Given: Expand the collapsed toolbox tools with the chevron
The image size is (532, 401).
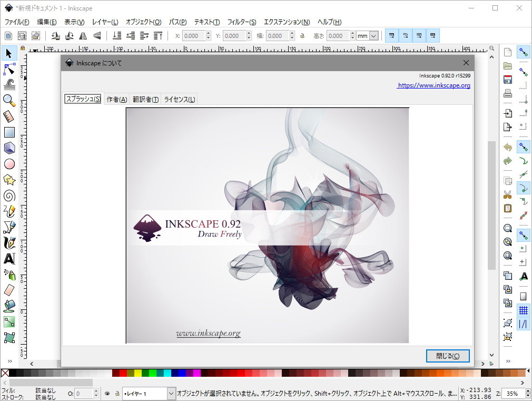Looking at the screenshot, I should point(9,361).
